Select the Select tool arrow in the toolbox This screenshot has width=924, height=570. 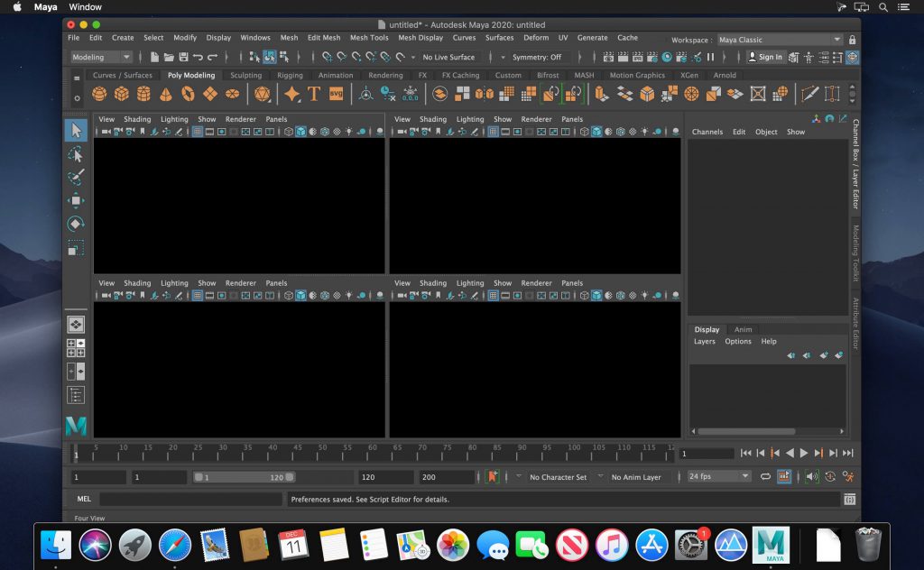[x=76, y=129]
